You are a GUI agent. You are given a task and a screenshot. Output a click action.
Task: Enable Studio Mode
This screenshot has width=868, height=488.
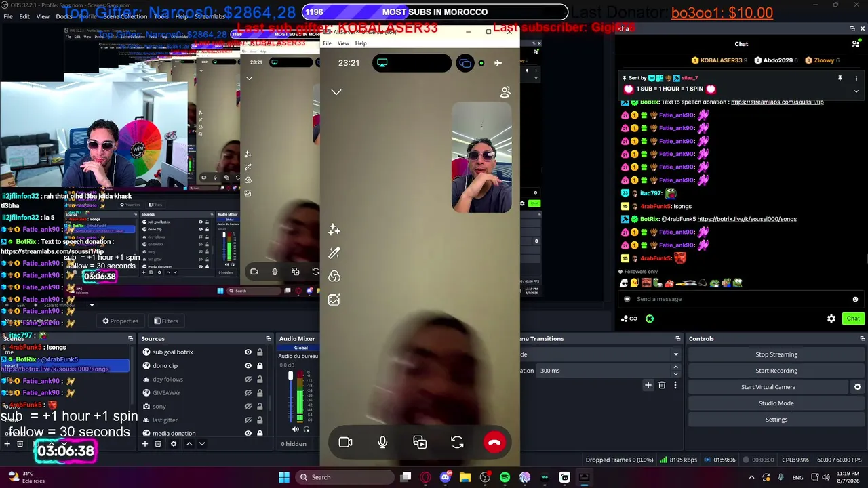point(776,403)
